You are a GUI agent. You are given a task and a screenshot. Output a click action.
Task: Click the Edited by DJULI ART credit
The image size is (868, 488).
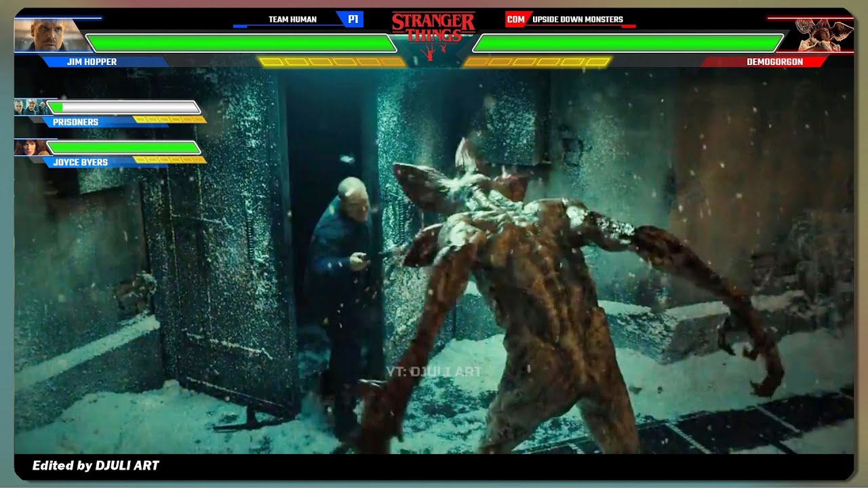[96, 466]
